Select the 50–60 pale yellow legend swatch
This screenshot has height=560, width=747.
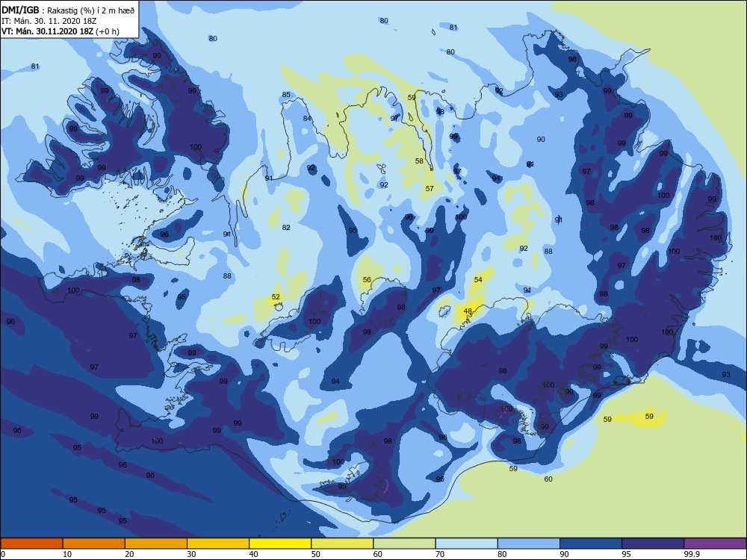tap(342, 544)
